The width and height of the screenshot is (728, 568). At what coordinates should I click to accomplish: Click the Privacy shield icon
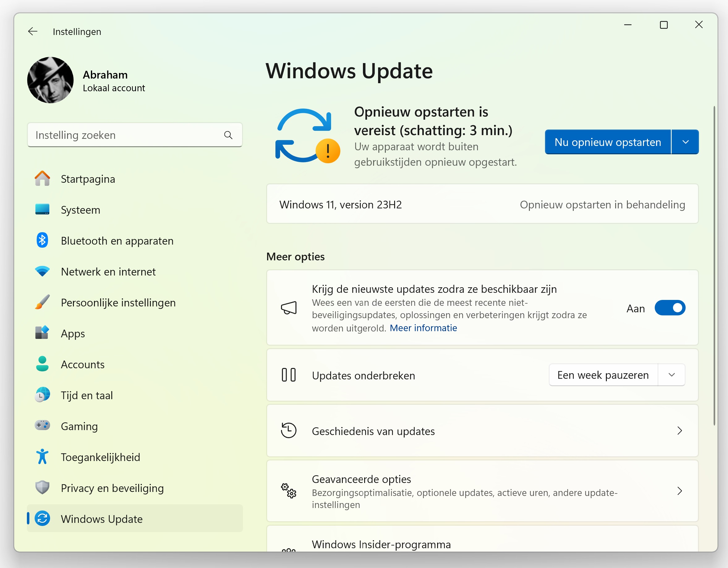pos(42,488)
